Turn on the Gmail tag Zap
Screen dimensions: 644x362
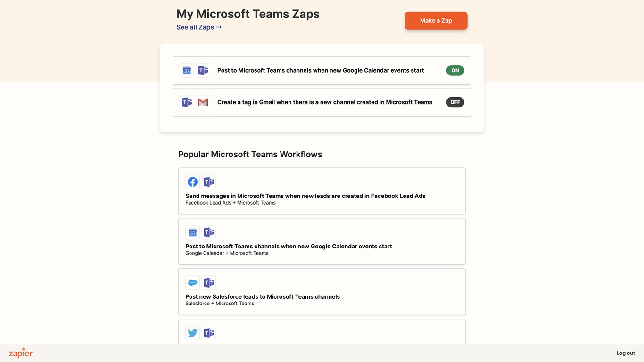(x=455, y=102)
